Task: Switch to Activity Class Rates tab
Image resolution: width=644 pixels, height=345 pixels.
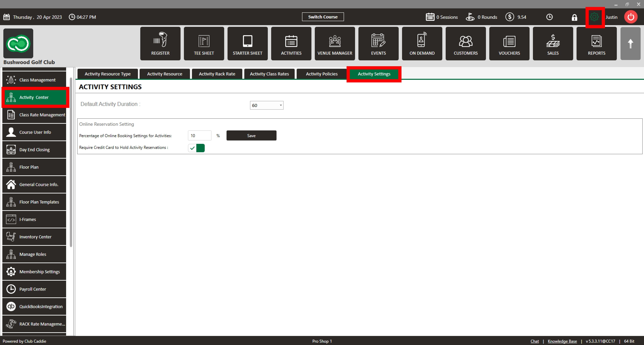Action: pos(269,74)
